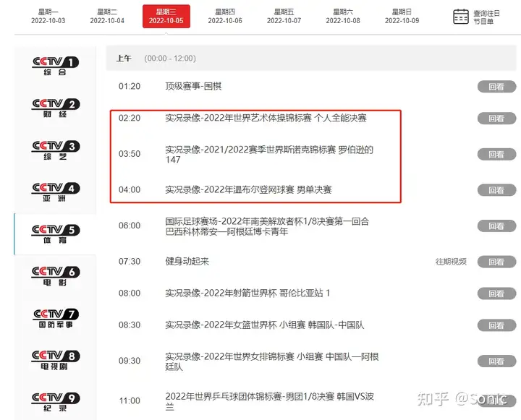Image resolution: width=521 pixels, height=420 pixels.
Task: Click program 女篮世界杯 小组赛 韩国队-中国队
Action: [x=265, y=325]
